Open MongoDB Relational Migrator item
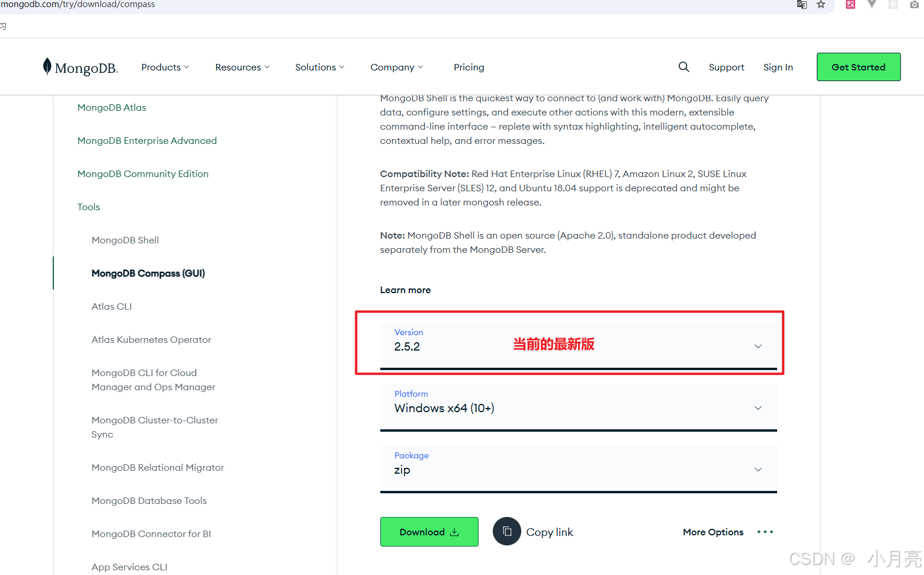Screen dimensions: 924x575 [x=158, y=467]
